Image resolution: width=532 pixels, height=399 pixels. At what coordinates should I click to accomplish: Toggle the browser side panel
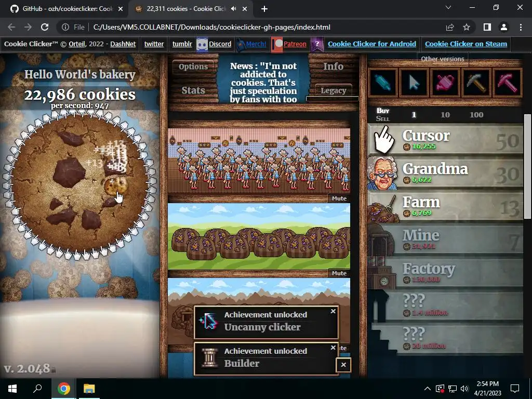487,27
